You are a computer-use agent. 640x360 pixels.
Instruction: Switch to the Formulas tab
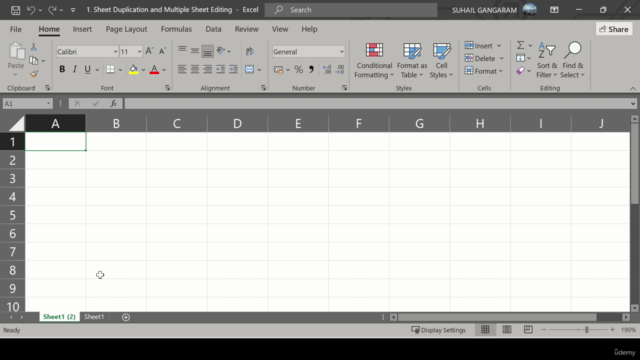click(x=176, y=29)
